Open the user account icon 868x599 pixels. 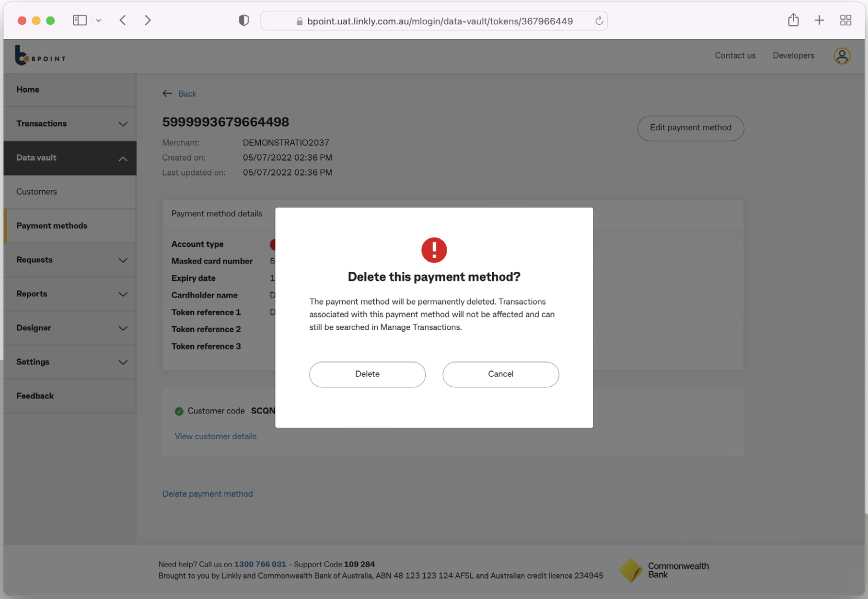click(x=842, y=55)
